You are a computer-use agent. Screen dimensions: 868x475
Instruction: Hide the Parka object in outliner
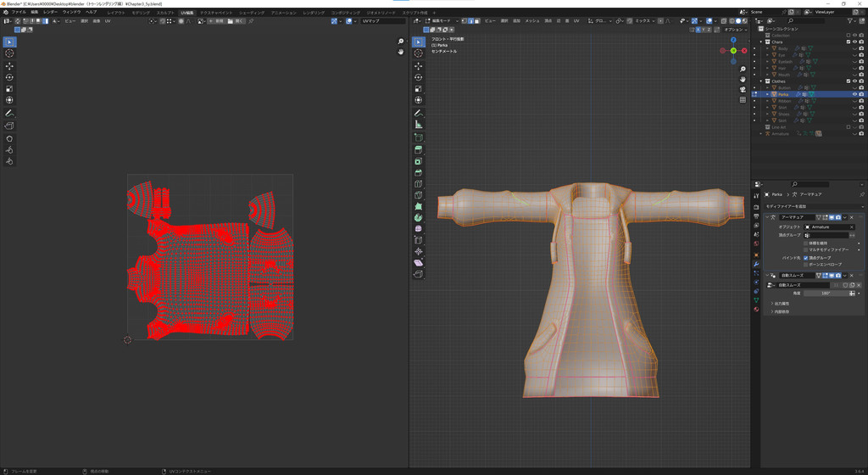(854, 94)
